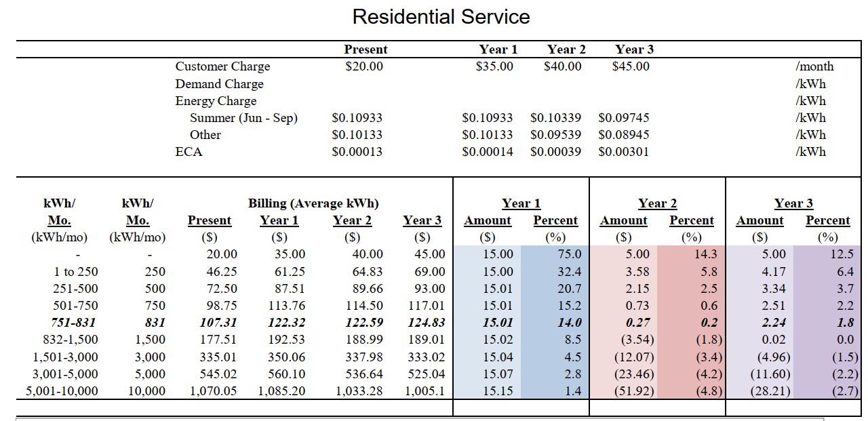Viewport: 868px width, 421px height.
Task: Select the Demand Charge label
Action: pyautogui.click(x=218, y=83)
